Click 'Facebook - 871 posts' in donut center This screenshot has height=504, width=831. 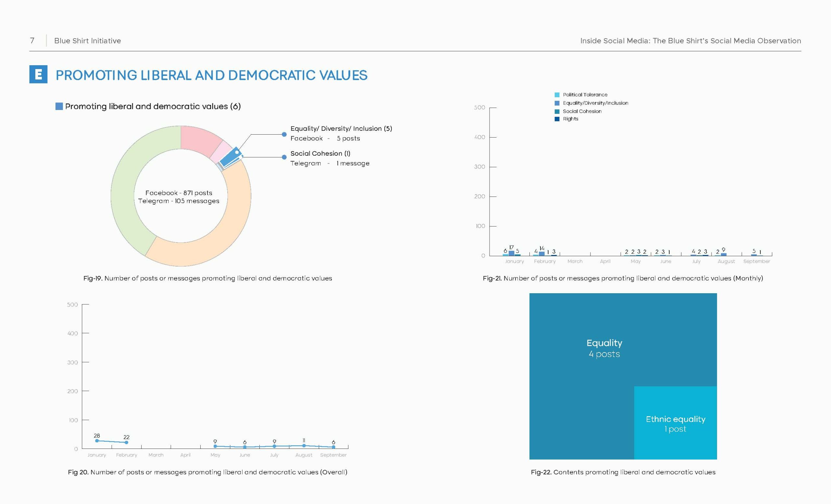(x=179, y=193)
